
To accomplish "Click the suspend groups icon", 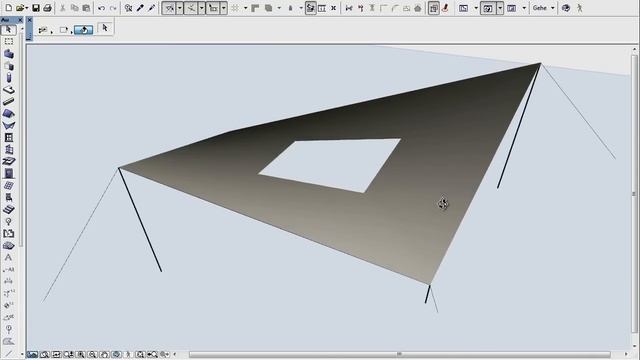I will pos(322,8).
